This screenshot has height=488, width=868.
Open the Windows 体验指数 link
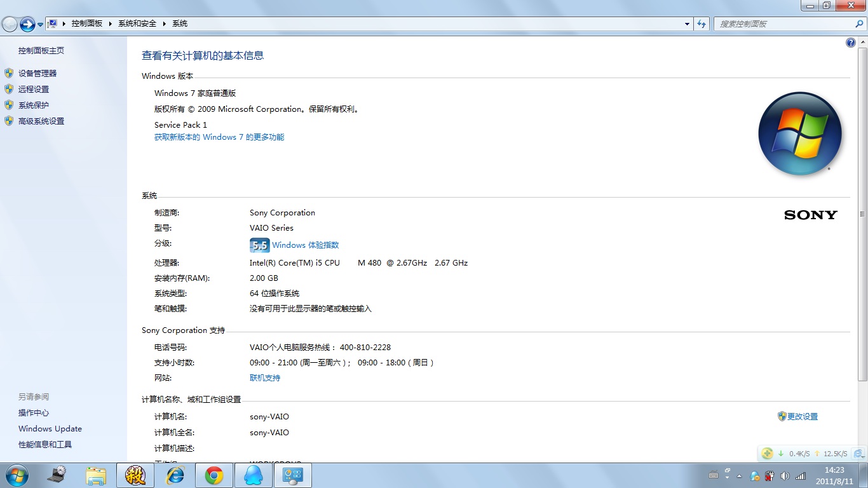pyautogui.click(x=306, y=245)
